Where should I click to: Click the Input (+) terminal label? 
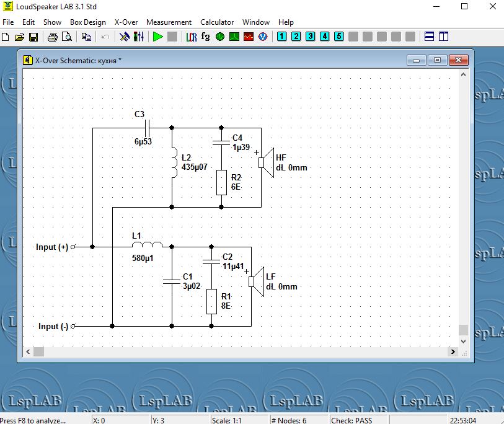click(52, 247)
